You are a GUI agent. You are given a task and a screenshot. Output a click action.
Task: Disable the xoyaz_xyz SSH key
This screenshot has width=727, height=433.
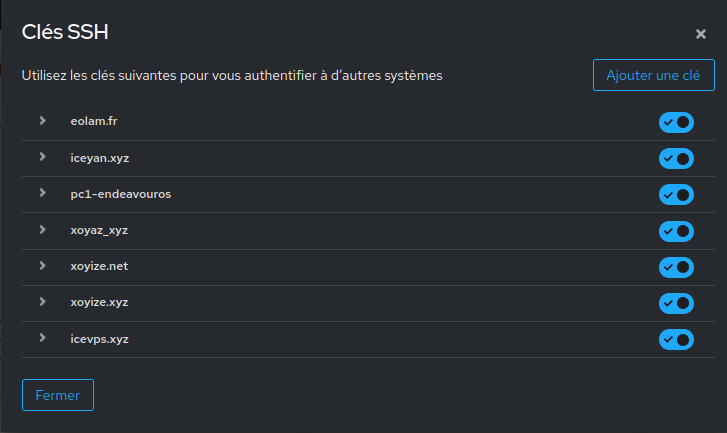[676, 231]
